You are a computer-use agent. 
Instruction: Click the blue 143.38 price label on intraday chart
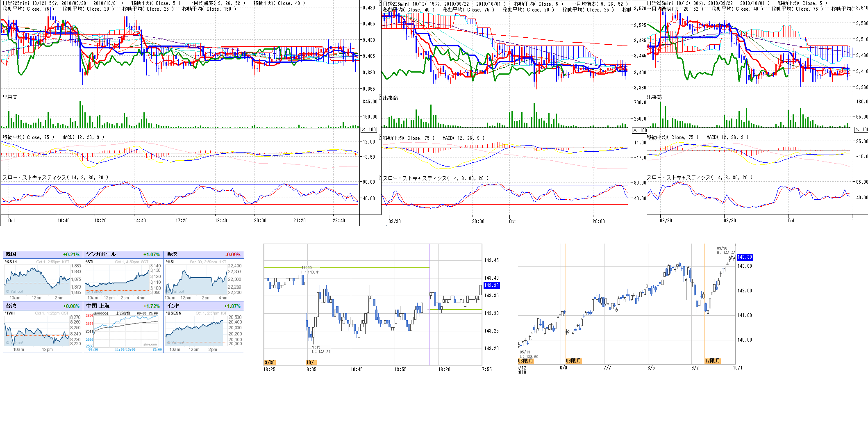491,285
